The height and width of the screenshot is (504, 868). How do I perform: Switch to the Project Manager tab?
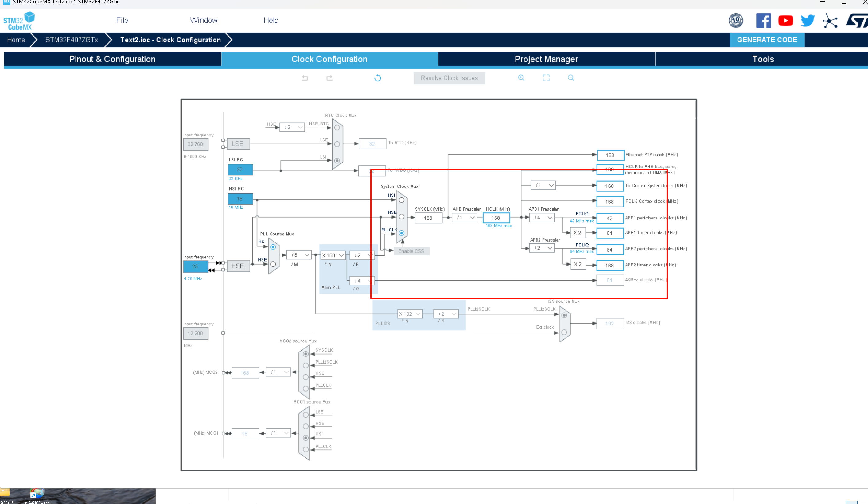(x=546, y=59)
